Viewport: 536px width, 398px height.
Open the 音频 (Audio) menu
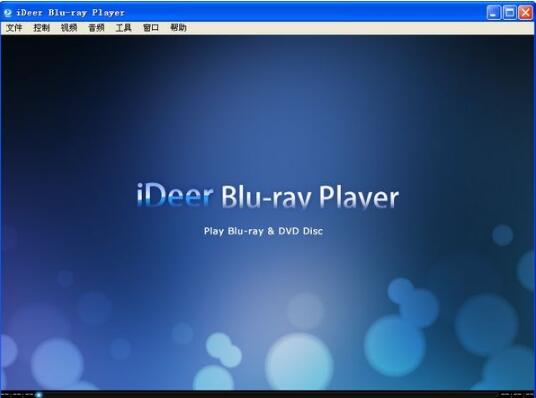click(96, 28)
